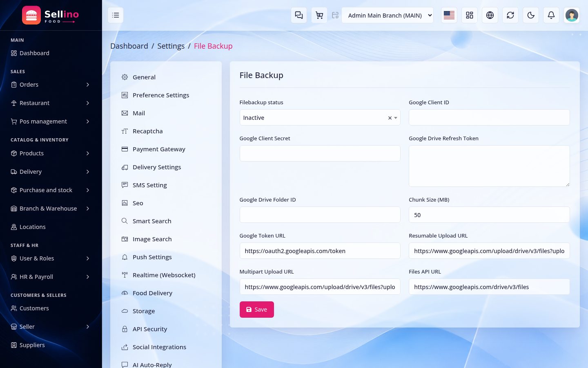Expand the Restaurant sidebar menu

tap(51, 103)
